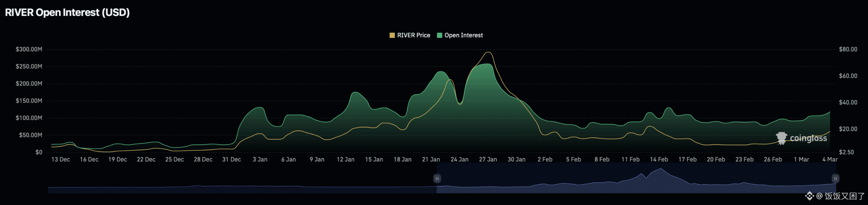
Task: Click the $40.00 price axis label
Action: [848, 102]
